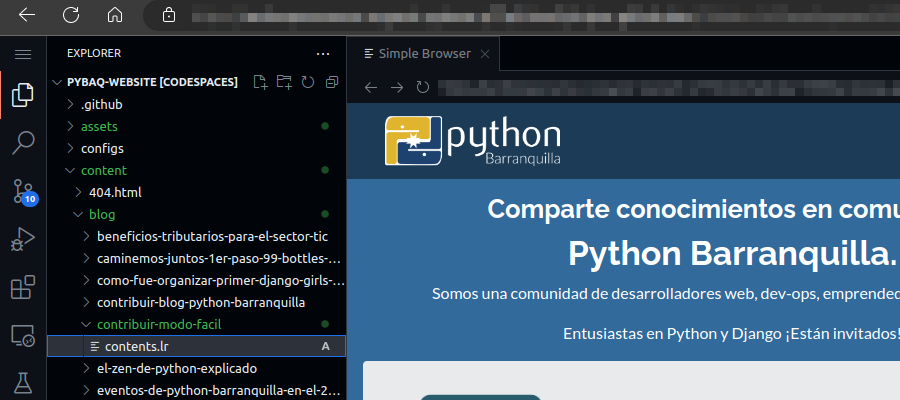Navigate forward in Simple Browser

coord(397,87)
